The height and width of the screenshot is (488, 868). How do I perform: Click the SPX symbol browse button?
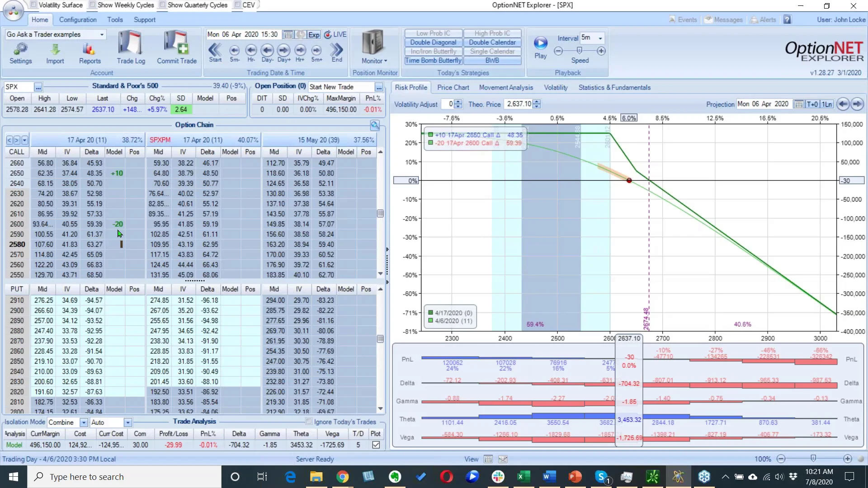38,87
